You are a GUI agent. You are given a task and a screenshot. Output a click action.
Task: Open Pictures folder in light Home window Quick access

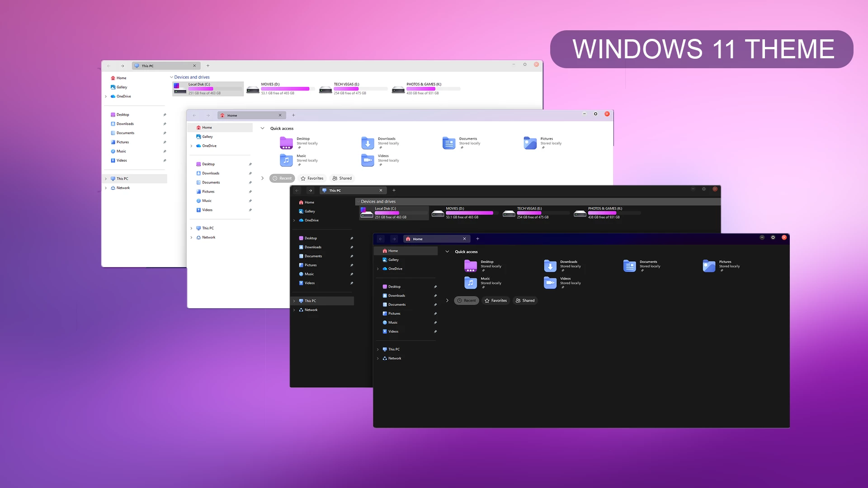point(542,143)
